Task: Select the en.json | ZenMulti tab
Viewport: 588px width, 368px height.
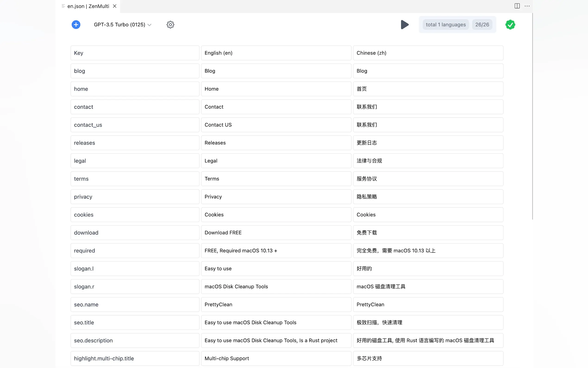Action: coord(88,6)
